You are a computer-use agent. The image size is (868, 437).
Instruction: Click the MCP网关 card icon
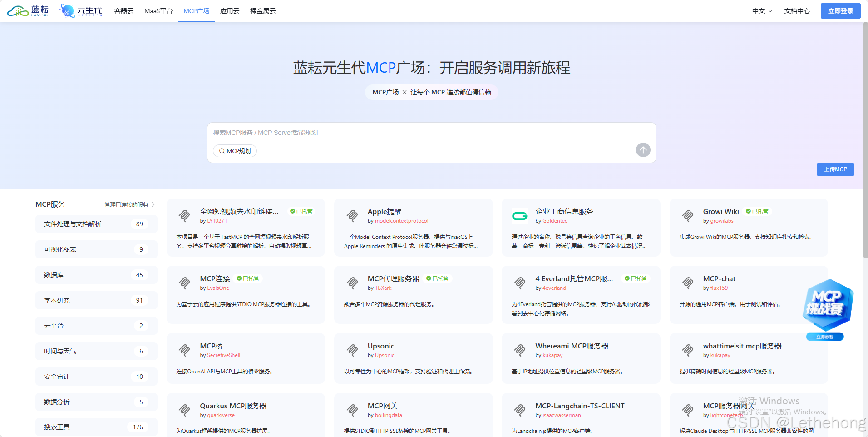(x=352, y=410)
